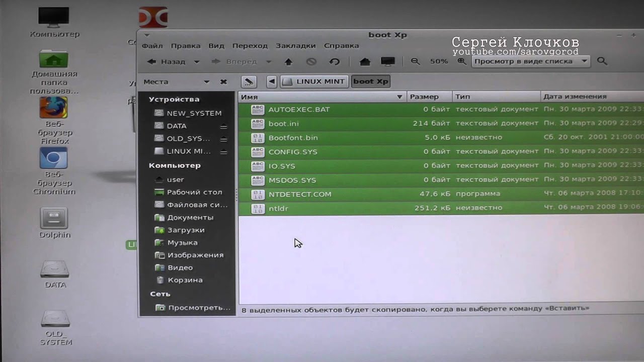Open the Справка menu

[341, 46]
